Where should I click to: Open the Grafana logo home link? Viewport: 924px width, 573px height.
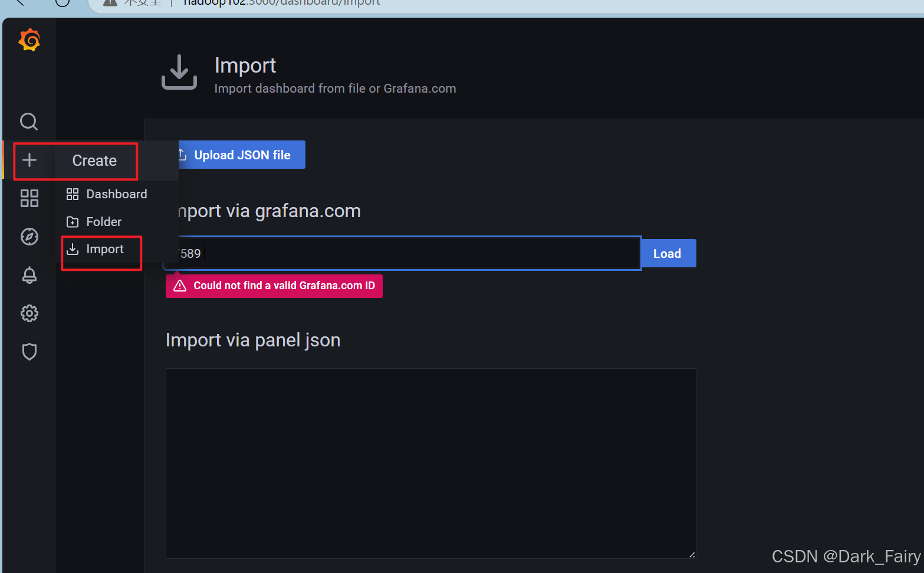[x=29, y=41]
